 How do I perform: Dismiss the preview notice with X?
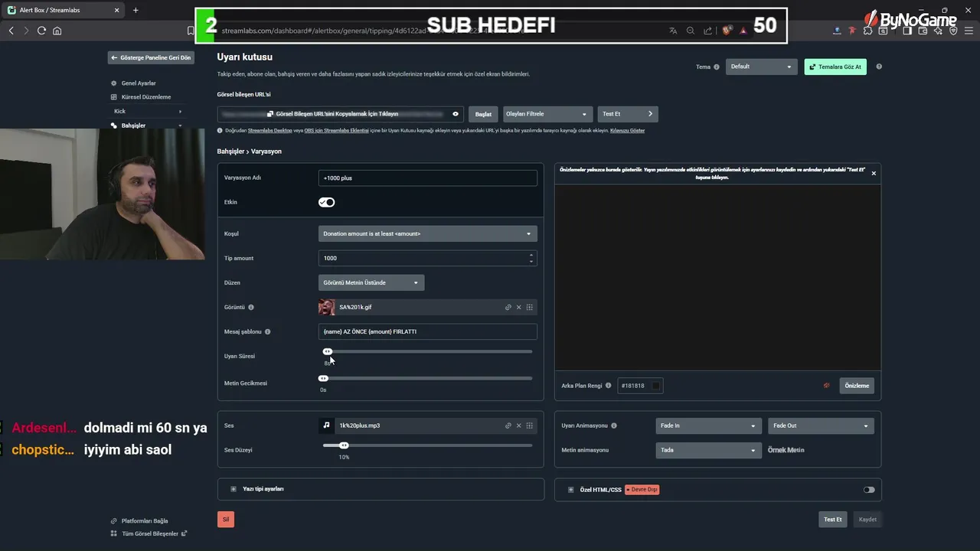pos(874,174)
